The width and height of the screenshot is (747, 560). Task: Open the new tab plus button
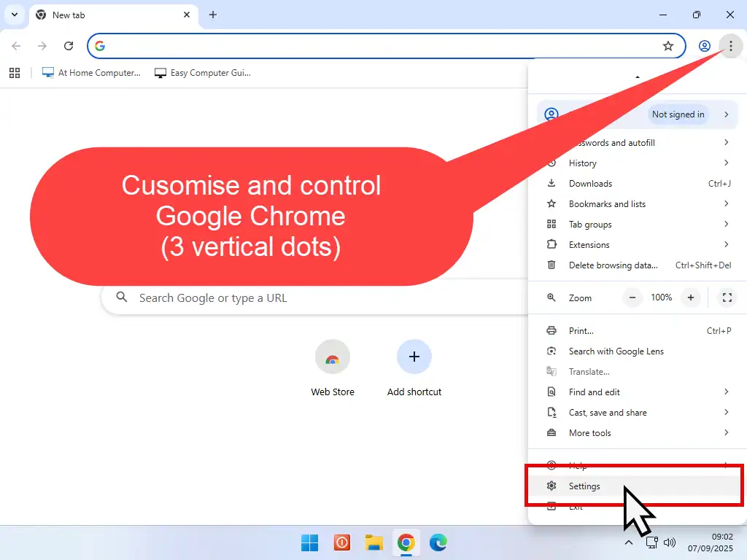pos(212,15)
